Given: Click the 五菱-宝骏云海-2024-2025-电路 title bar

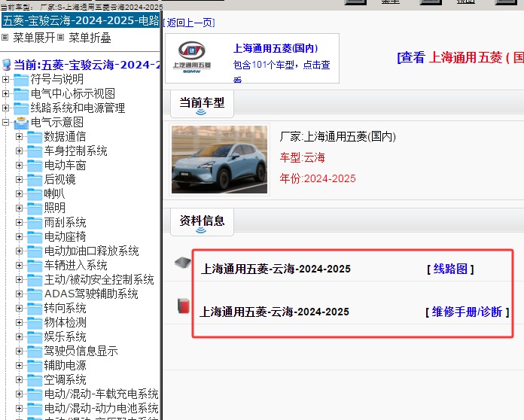Looking at the screenshot, I should click(81, 20).
